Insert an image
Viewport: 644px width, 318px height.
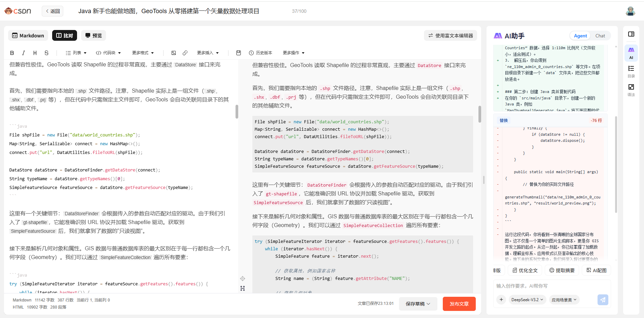(x=174, y=53)
